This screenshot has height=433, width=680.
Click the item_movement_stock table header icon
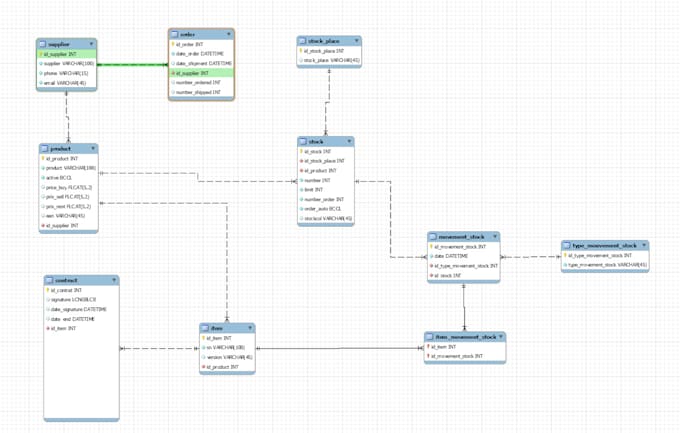click(x=430, y=337)
